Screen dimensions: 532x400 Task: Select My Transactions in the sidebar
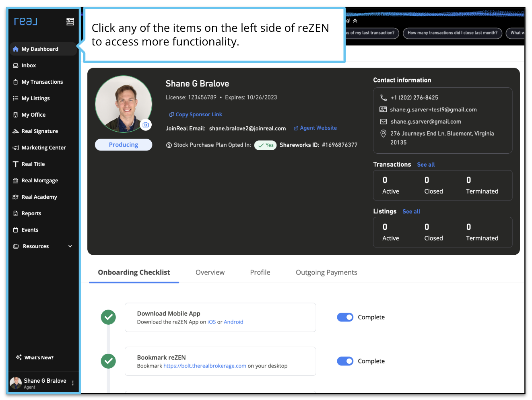click(42, 82)
